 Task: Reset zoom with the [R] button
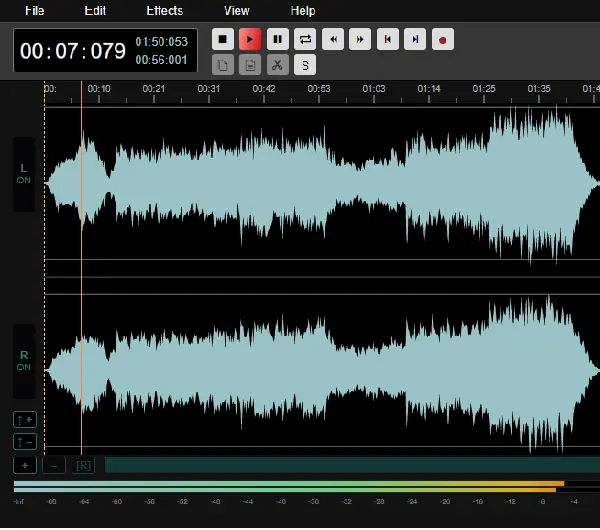pos(83,465)
